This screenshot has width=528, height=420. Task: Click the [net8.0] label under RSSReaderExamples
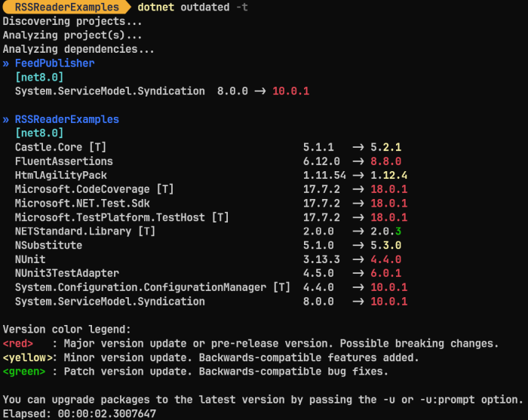[39, 133]
